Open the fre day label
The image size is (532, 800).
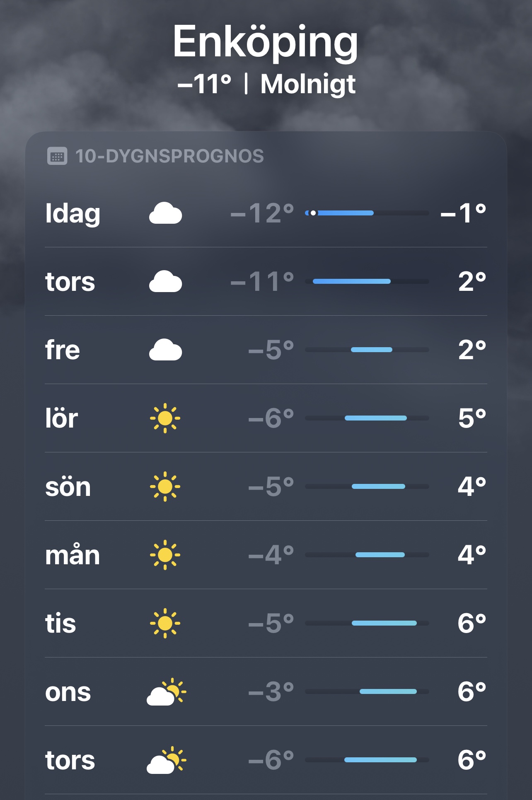63,350
